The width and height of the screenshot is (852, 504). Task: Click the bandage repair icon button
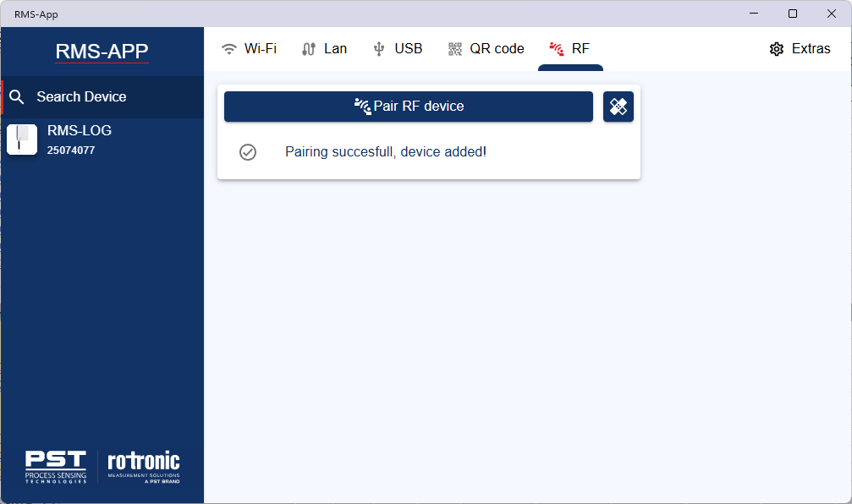point(618,107)
